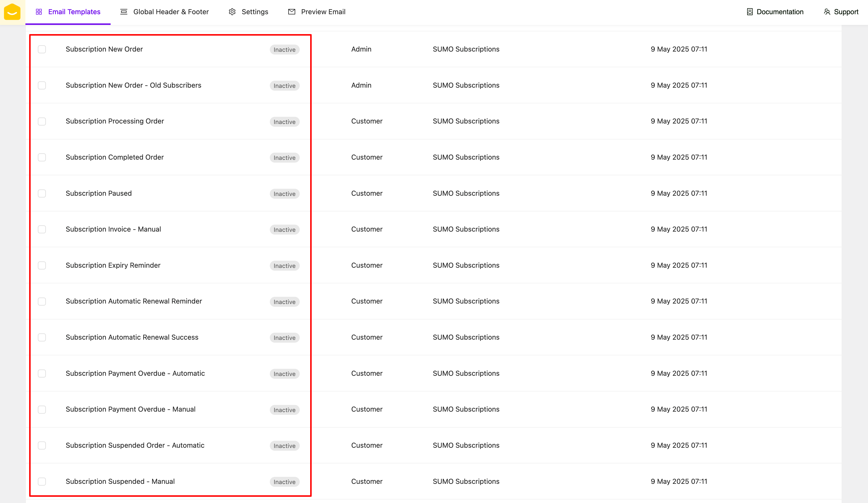Click the Preview Email envelope icon
The width and height of the screenshot is (868, 503).
pyautogui.click(x=292, y=12)
